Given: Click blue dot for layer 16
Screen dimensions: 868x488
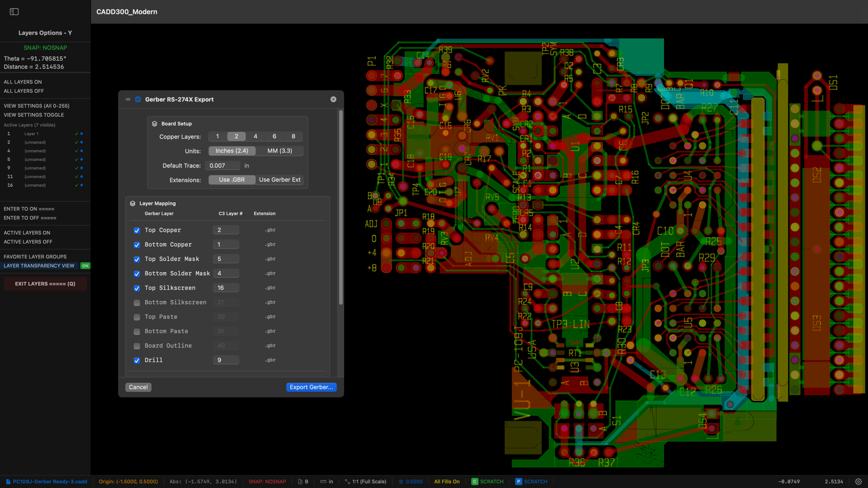Looking at the screenshot, I should click(x=82, y=185).
